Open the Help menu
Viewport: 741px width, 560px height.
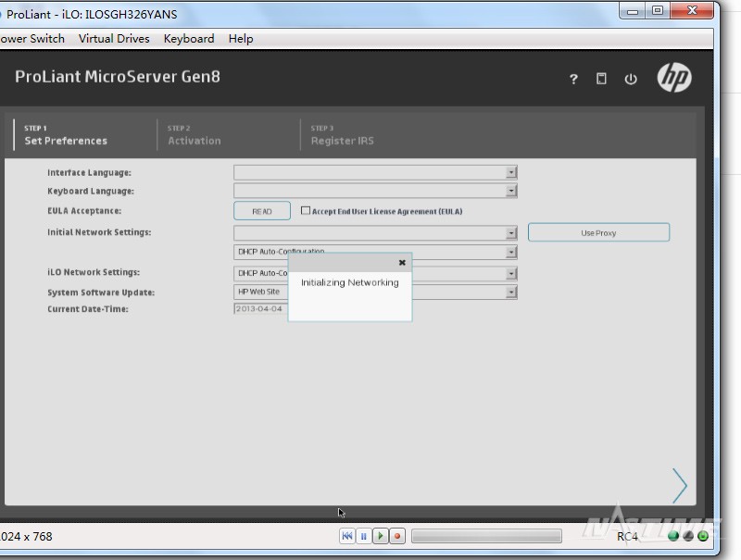241,39
